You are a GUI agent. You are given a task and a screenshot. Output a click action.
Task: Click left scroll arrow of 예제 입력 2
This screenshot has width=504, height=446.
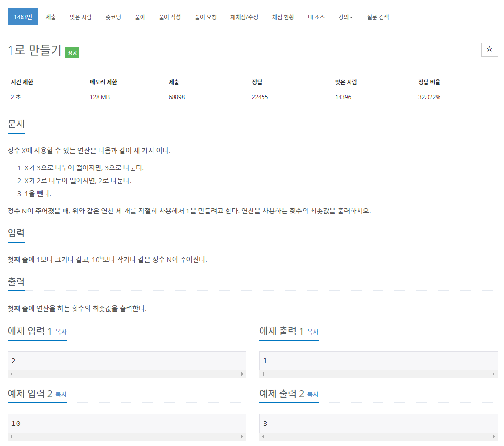[11, 437]
